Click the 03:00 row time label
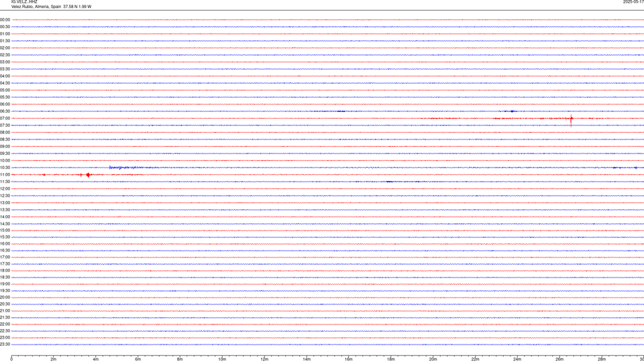Viewport: 644px width, 362px height. pyautogui.click(x=5, y=62)
